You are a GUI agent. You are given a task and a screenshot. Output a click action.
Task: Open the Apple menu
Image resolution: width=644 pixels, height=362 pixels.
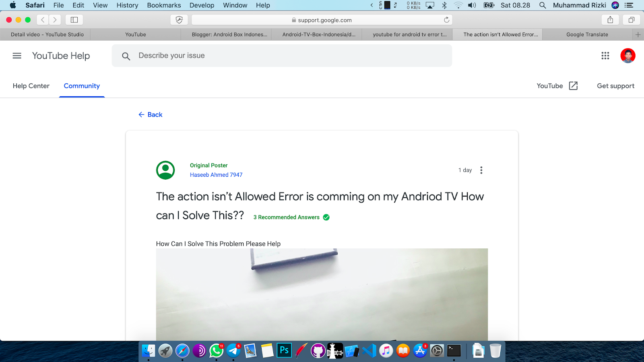tap(13, 5)
